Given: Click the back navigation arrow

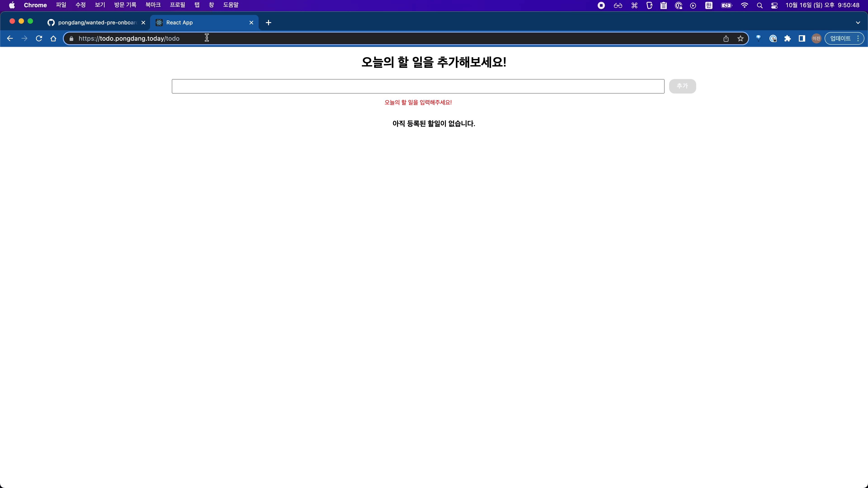Looking at the screenshot, I should [x=10, y=38].
